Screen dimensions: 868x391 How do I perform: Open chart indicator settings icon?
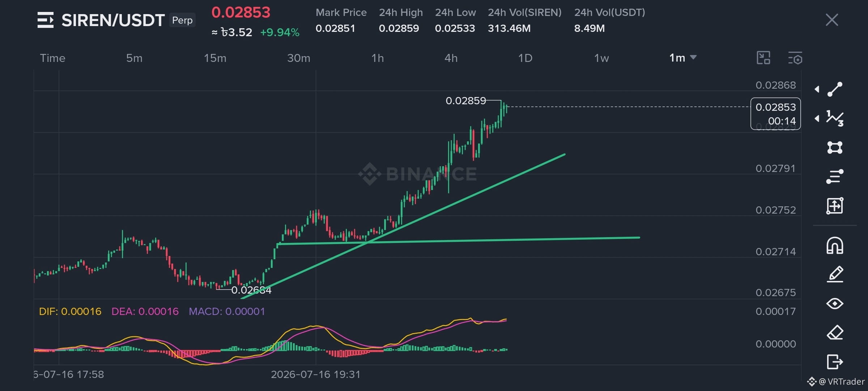click(795, 58)
